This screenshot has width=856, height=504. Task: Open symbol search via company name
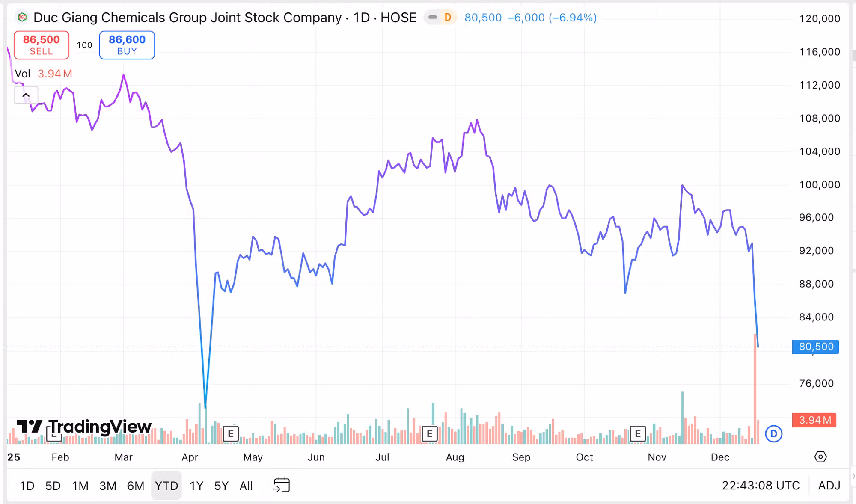[x=187, y=18]
